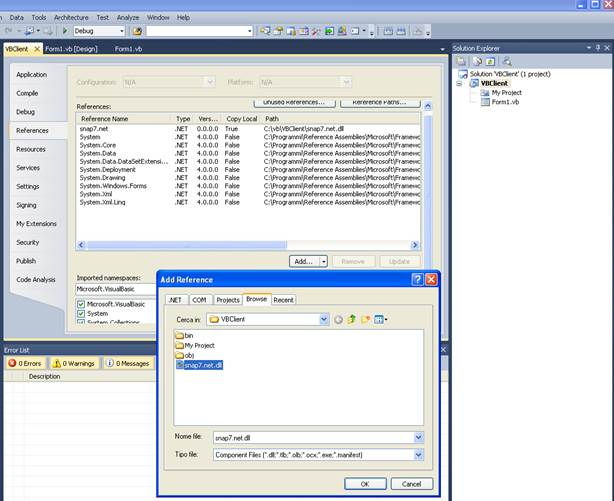614x501 pixels.
Task: Uncheck the System namespace checkbox
Action: pyautogui.click(x=81, y=313)
